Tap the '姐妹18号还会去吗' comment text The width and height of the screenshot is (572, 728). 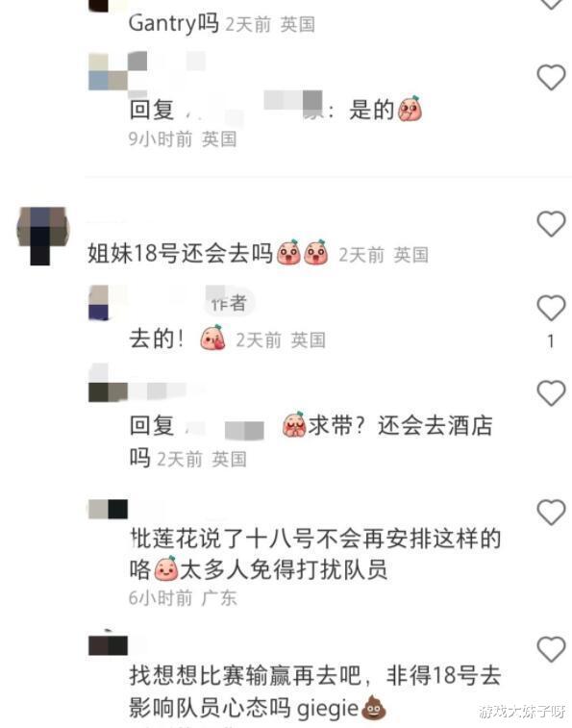point(180,254)
